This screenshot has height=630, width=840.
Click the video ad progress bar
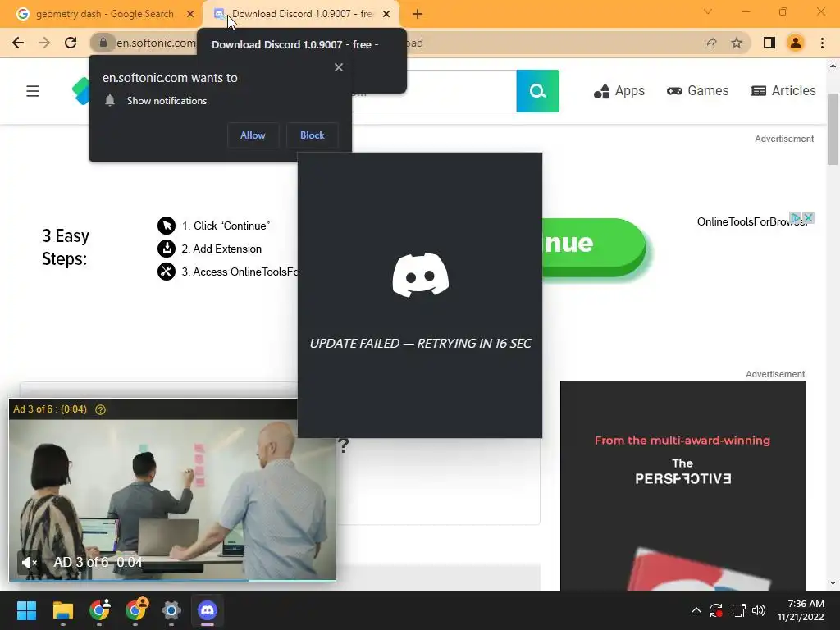click(x=172, y=580)
